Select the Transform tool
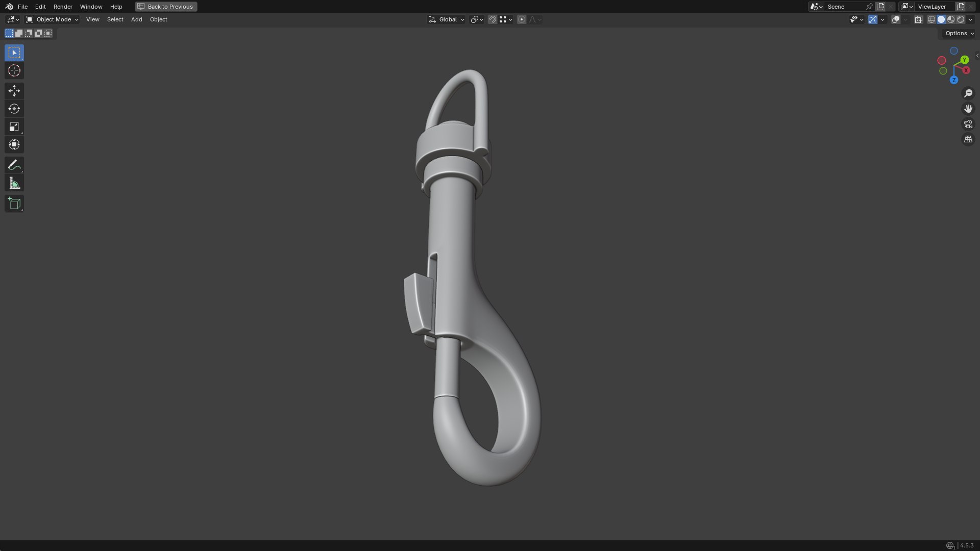 pyautogui.click(x=14, y=144)
